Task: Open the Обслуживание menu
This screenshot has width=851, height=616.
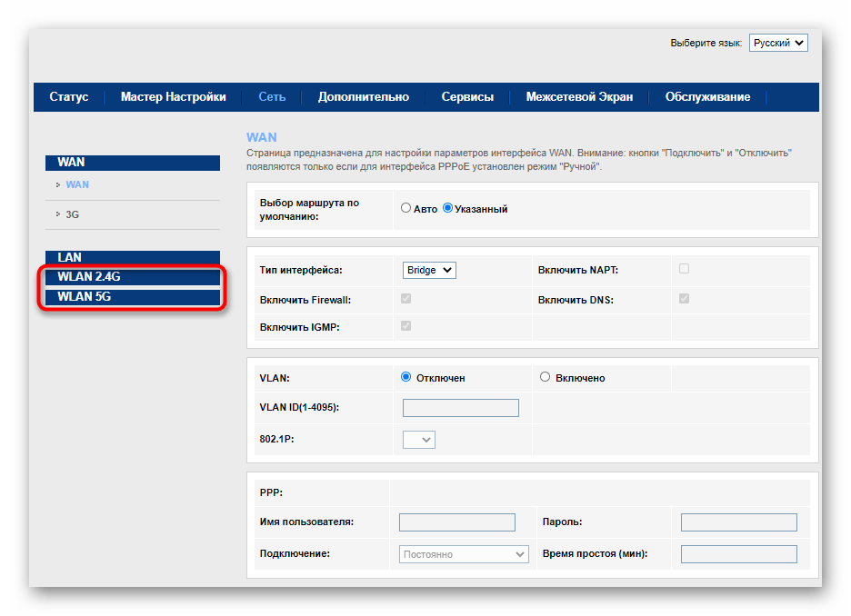Action: point(707,97)
